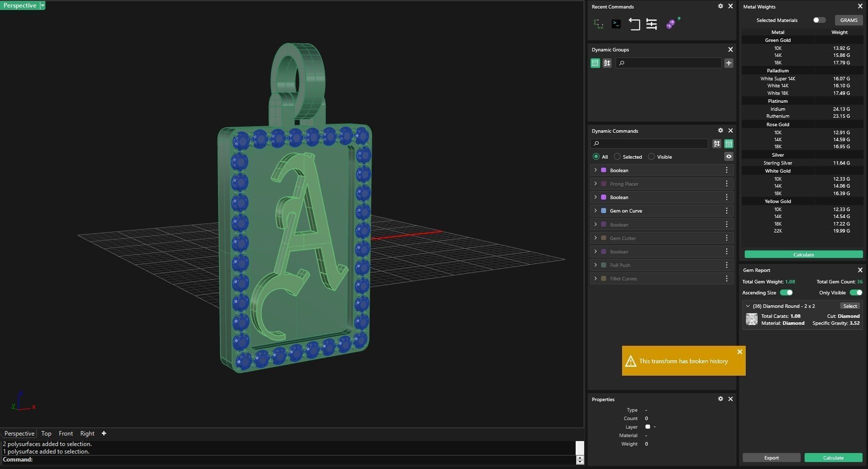Click the Dynamic Commands search field

pos(649,144)
